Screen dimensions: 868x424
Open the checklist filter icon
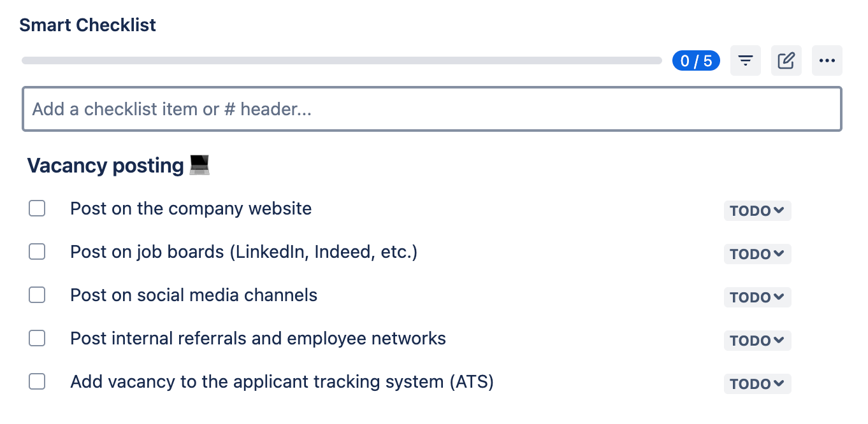point(745,60)
